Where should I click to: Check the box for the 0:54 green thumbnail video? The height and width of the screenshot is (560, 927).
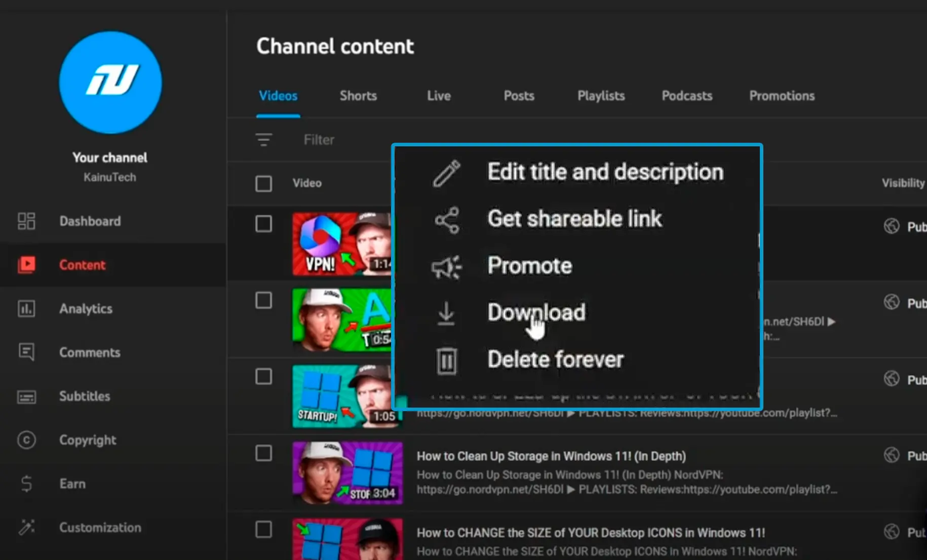tap(263, 300)
